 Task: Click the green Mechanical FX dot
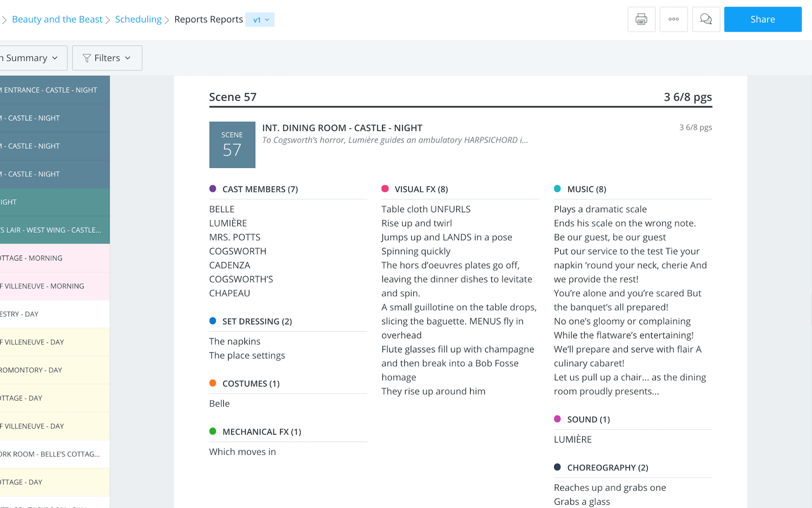tap(213, 431)
